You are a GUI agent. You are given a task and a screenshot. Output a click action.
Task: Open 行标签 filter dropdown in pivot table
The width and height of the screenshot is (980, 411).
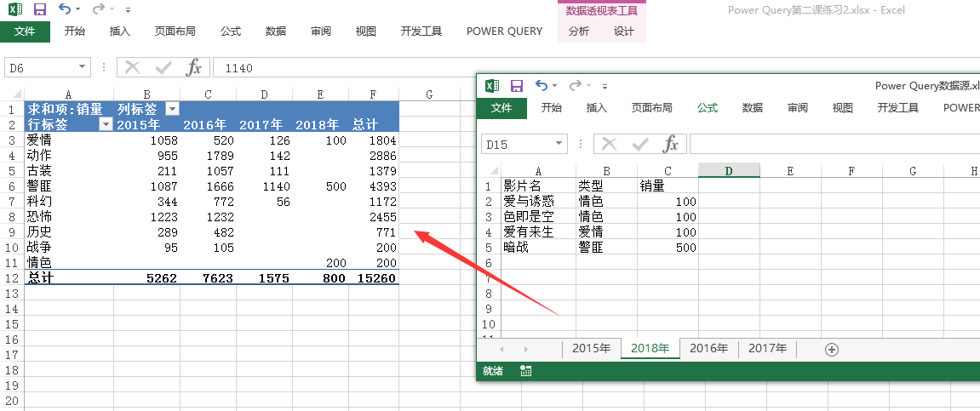pyautogui.click(x=106, y=124)
